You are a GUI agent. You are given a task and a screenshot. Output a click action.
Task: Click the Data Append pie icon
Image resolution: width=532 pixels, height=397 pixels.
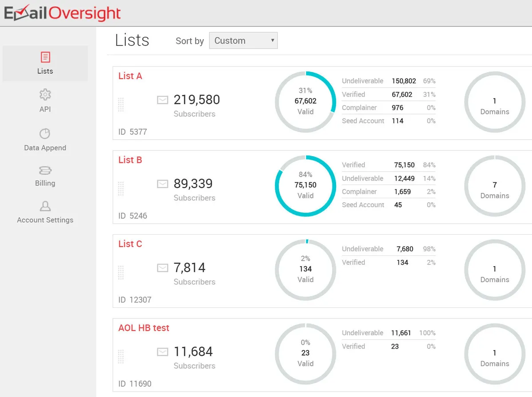pos(45,134)
